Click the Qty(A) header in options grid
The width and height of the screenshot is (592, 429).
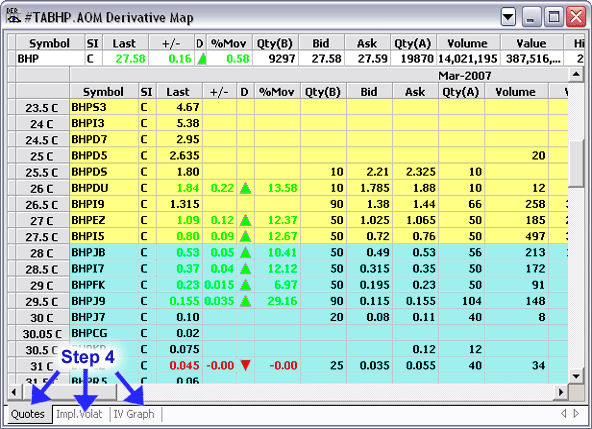tap(461, 92)
